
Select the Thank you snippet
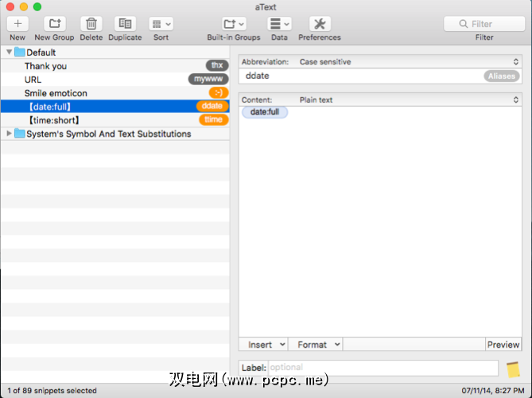(x=45, y=66)
